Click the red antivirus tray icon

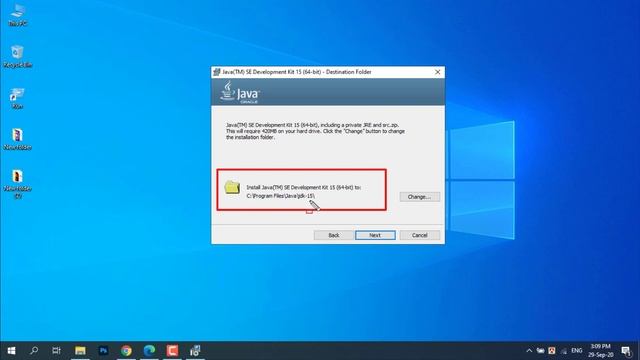tap(552, 351)
